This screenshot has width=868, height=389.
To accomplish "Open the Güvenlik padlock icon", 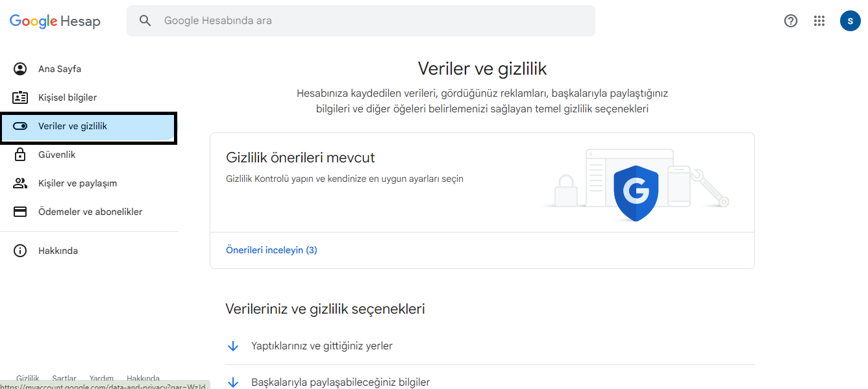I will pyautogui.click(x=20, y=154).
